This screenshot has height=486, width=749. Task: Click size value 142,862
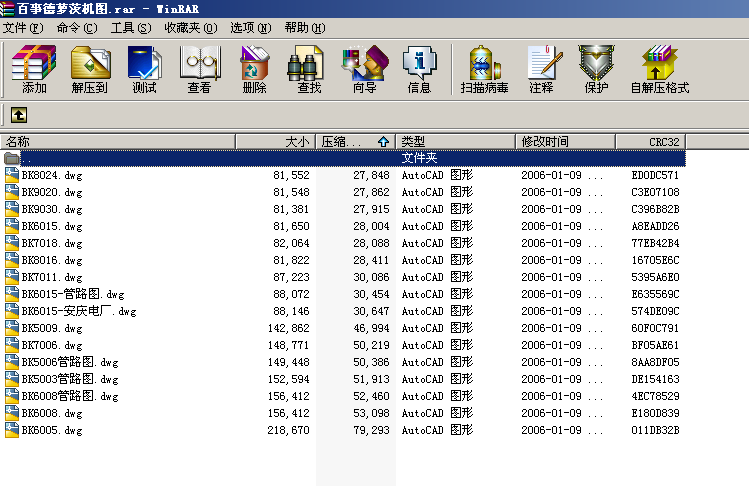click(289, 328)
